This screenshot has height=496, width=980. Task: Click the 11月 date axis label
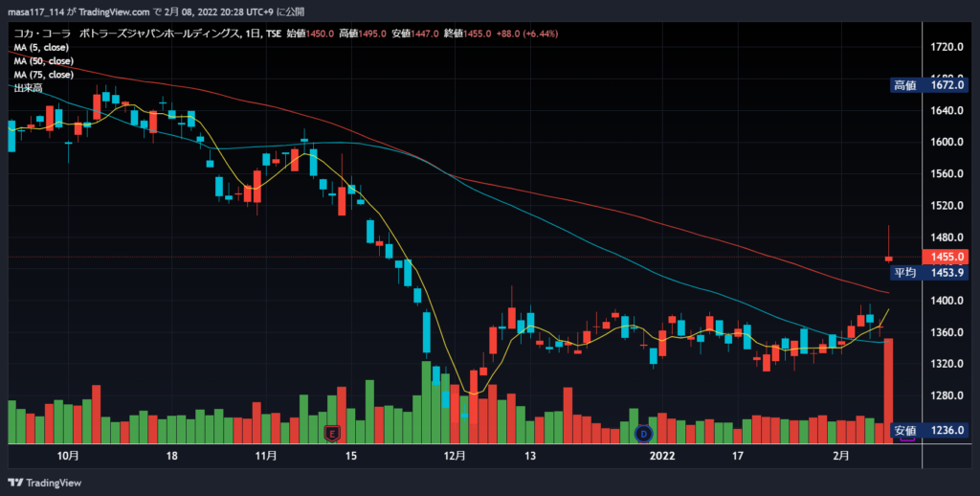[266, 456]
